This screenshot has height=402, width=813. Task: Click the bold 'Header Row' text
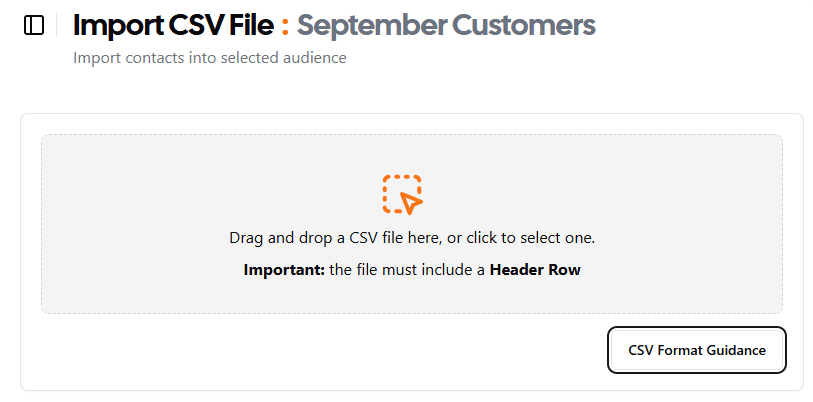pyautogui.click(x=535, y=270)
